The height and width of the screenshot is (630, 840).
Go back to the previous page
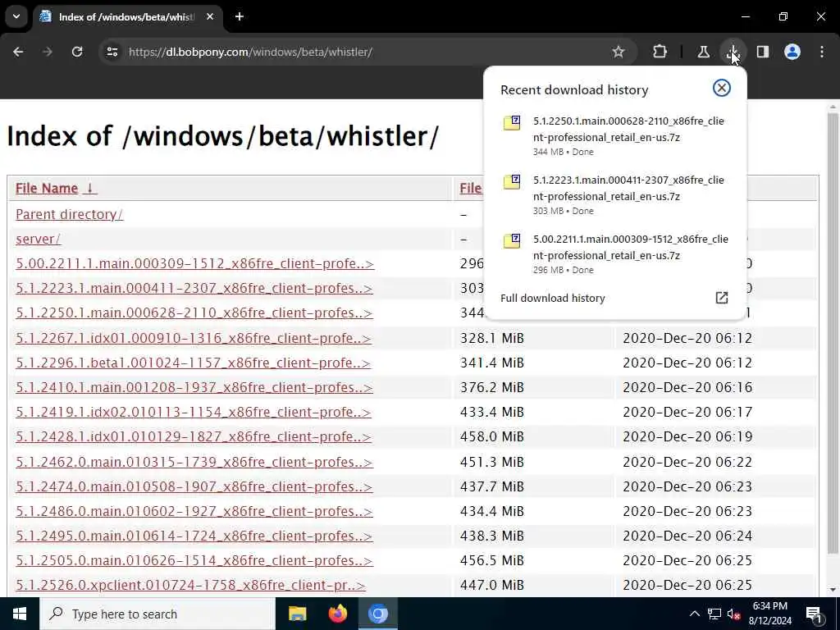coord(18,52)
